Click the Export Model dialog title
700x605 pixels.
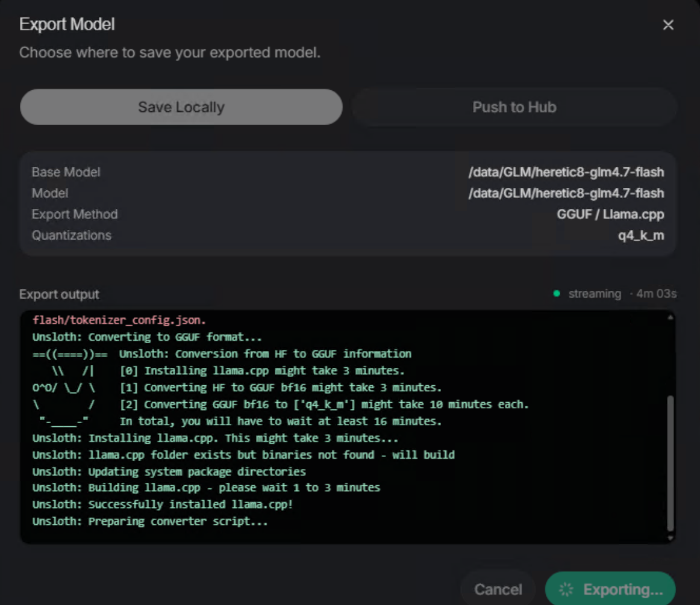[67, 24]
